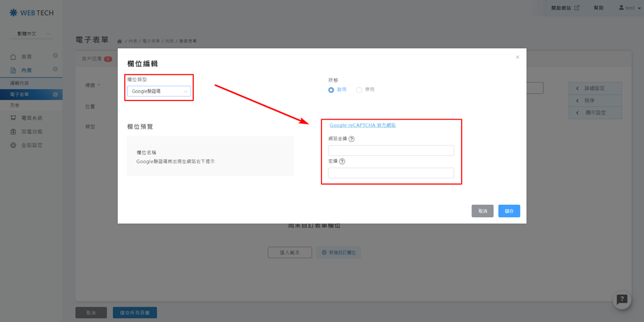Click the gear icon beside 首頁
The width and height of the screenshot is (644, 322).
(x=55, y=56)
